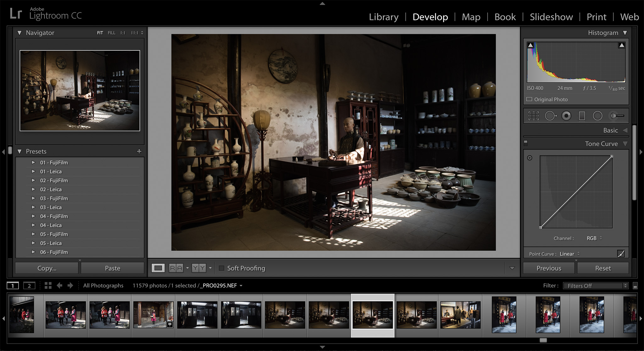Switch to the Library module
The width and height of the screenshot is (644, 351).
point(383,17)
